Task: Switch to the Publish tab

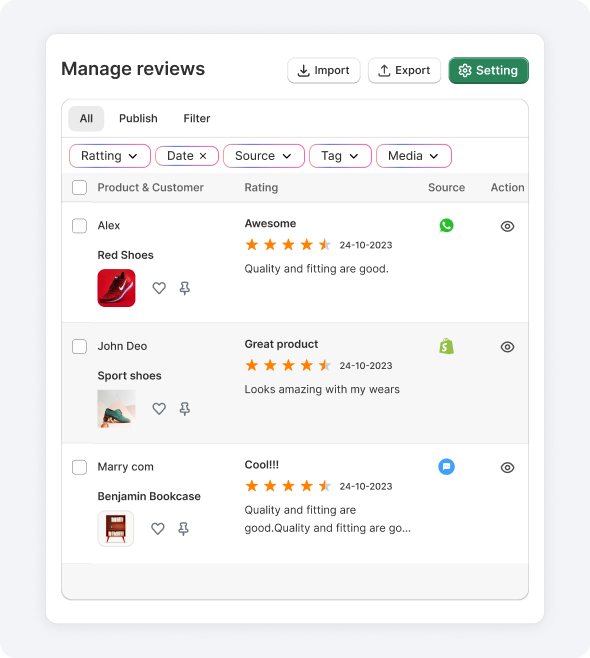Action: click(x=138, y=118)
